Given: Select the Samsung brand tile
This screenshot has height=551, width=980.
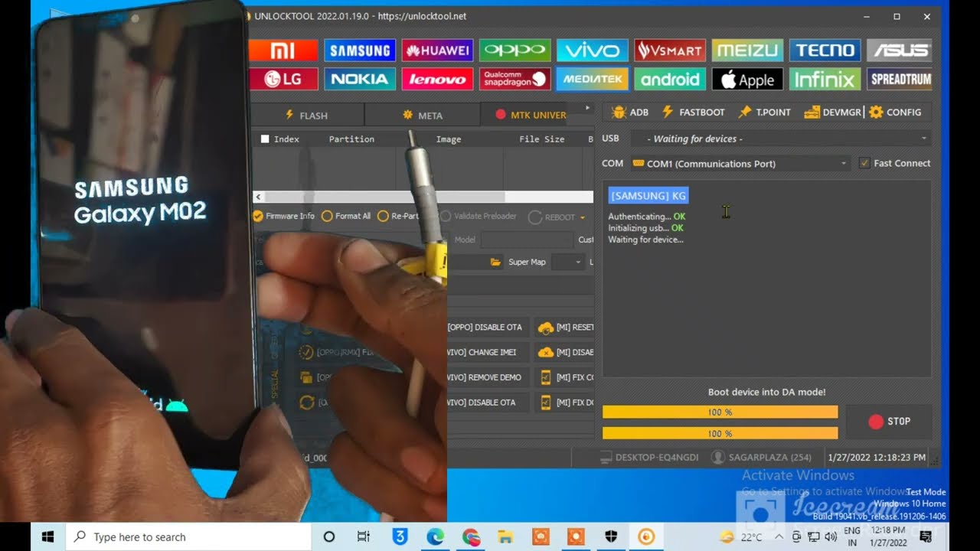Looking at the screenshot, I should 360,51.
